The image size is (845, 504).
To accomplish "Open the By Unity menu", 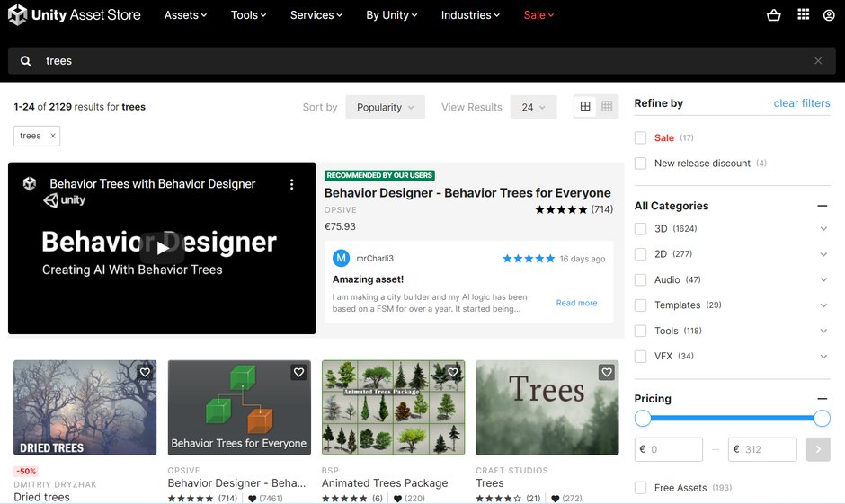I will coord(392,15).
